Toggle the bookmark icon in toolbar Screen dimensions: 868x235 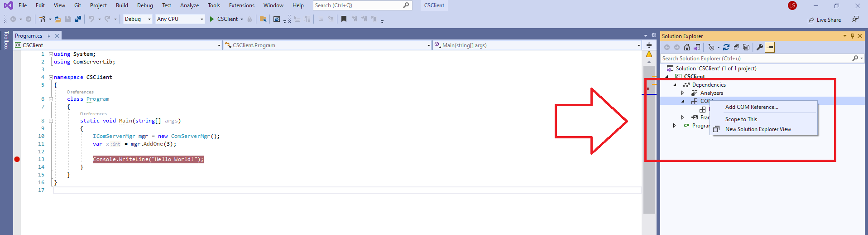tap(344, 19)
